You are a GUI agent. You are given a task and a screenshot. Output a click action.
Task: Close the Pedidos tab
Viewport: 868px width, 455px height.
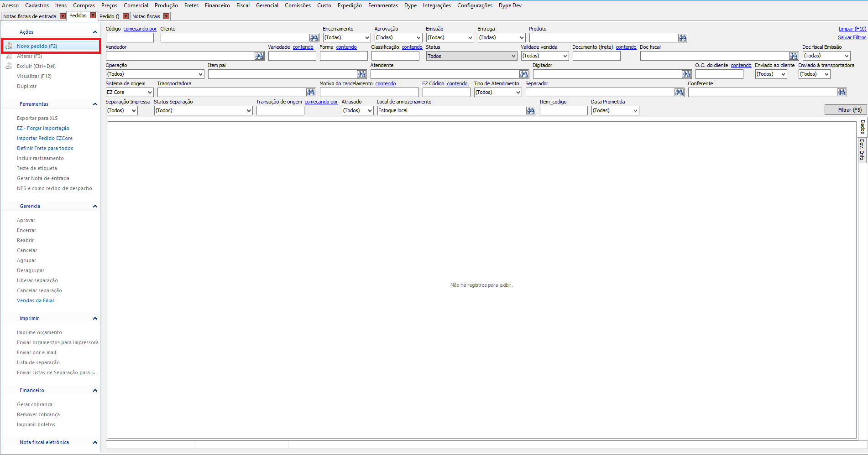pyautogui.click(x=93, y=16)
